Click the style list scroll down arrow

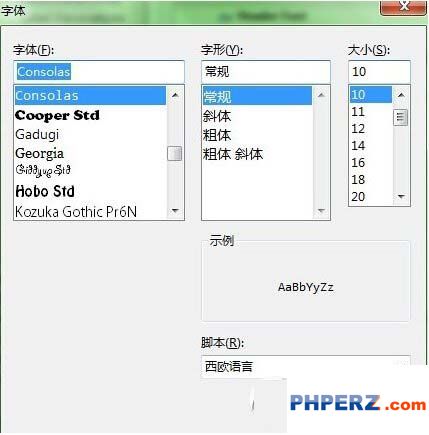click(321, 211)
